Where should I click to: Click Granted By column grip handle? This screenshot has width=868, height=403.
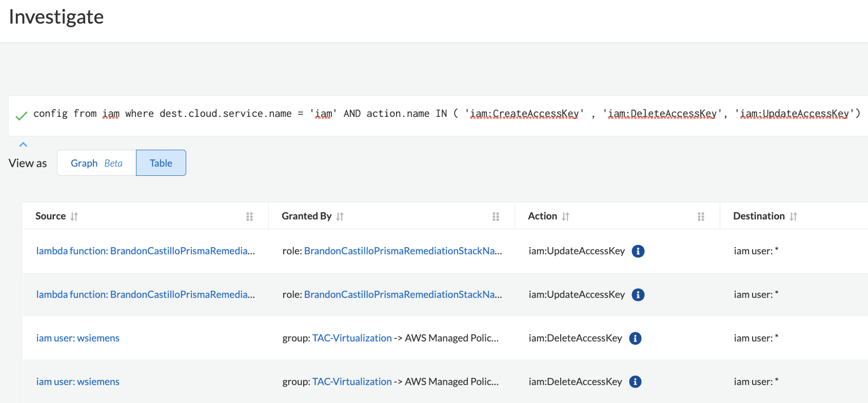click(496, 216)
